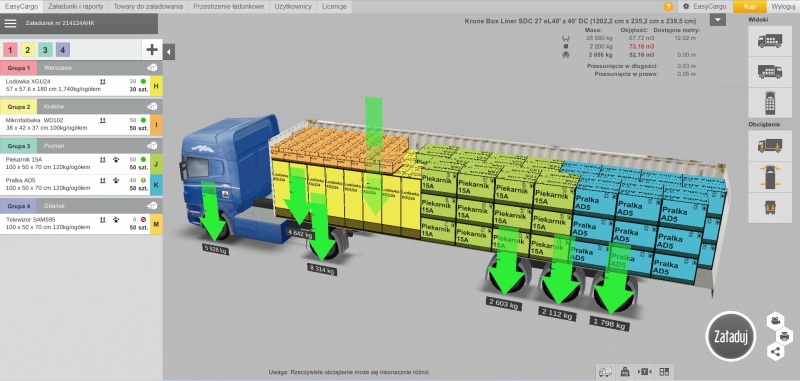
Task: Switch to the Przestrzenie ładunkowe tab
Action: (229, 7)
